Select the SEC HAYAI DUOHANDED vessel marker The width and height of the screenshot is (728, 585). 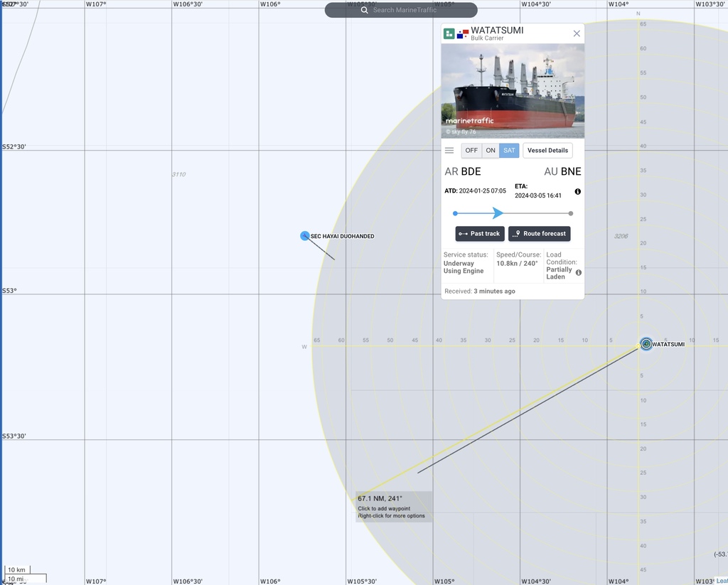point(304,236)
